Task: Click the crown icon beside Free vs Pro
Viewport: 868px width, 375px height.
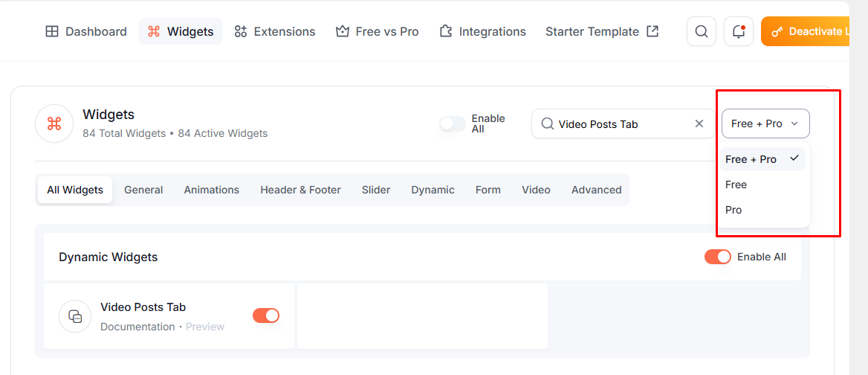Action: [x=342, y=31]
